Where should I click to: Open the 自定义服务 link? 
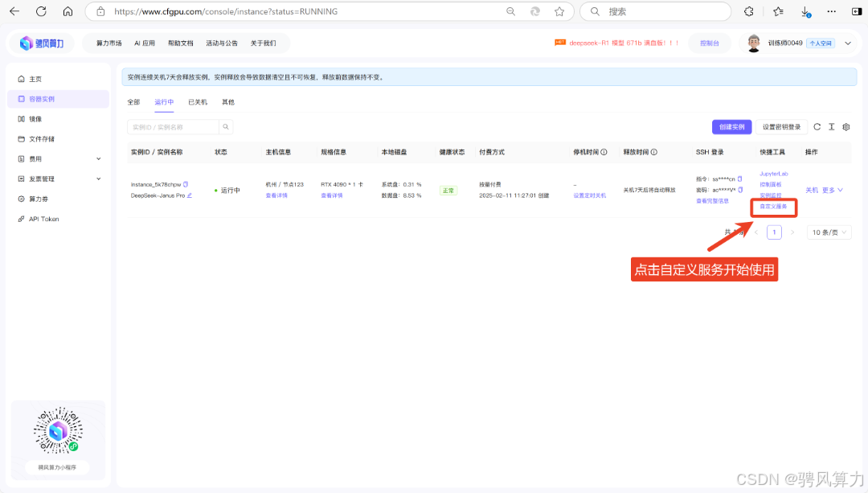tap(773, 206)
